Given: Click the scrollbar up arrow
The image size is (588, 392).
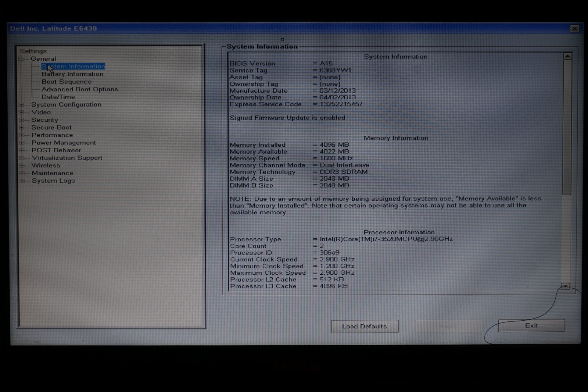Looking at the screenshot, I should tap(568, 56).
